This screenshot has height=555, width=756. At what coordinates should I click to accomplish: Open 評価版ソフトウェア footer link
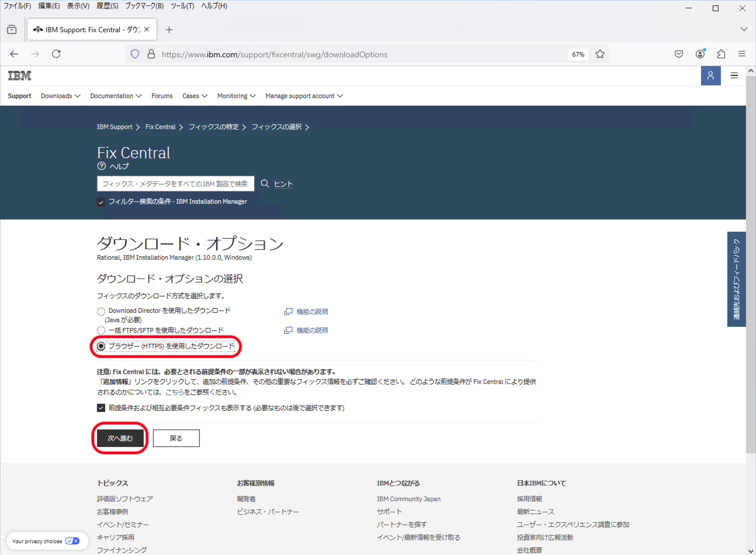click(125, 499)
